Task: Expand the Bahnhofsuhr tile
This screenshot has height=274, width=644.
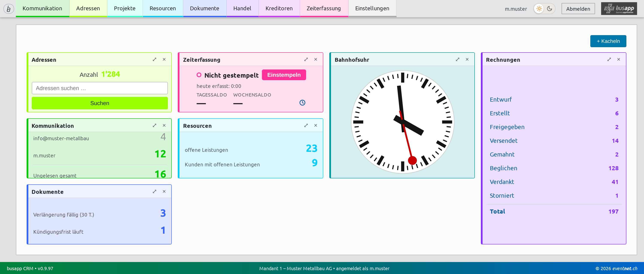Action: pos(457,59)
